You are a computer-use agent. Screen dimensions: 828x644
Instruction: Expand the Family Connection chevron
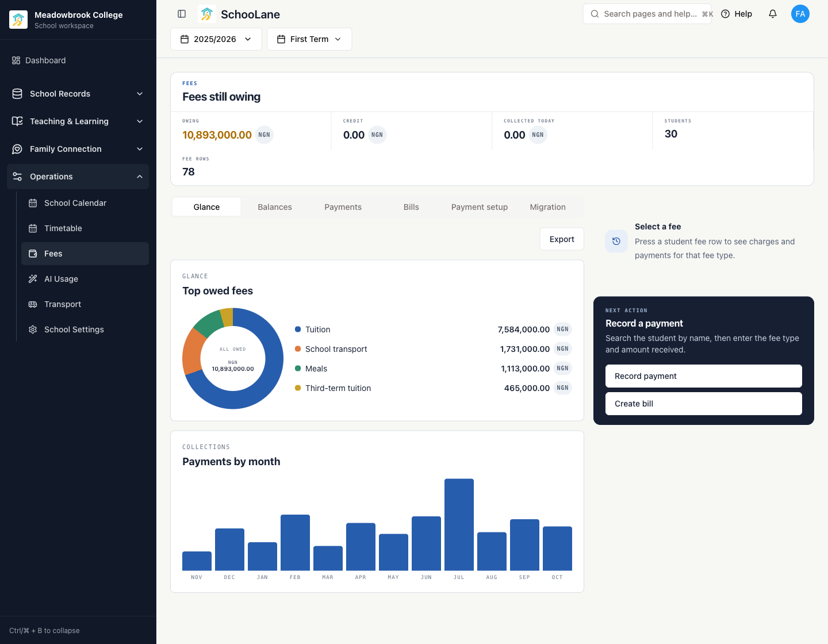click(140, 149)
